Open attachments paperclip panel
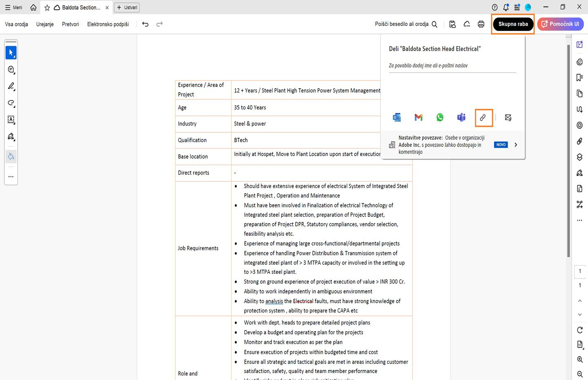 tap(579, 141)
